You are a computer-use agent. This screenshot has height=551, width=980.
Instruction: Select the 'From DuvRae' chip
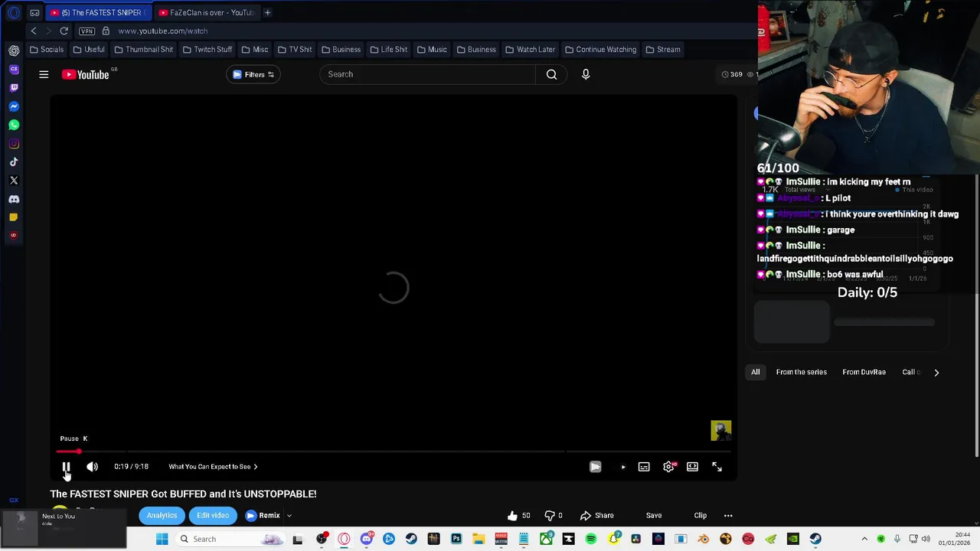pos(864,372)
